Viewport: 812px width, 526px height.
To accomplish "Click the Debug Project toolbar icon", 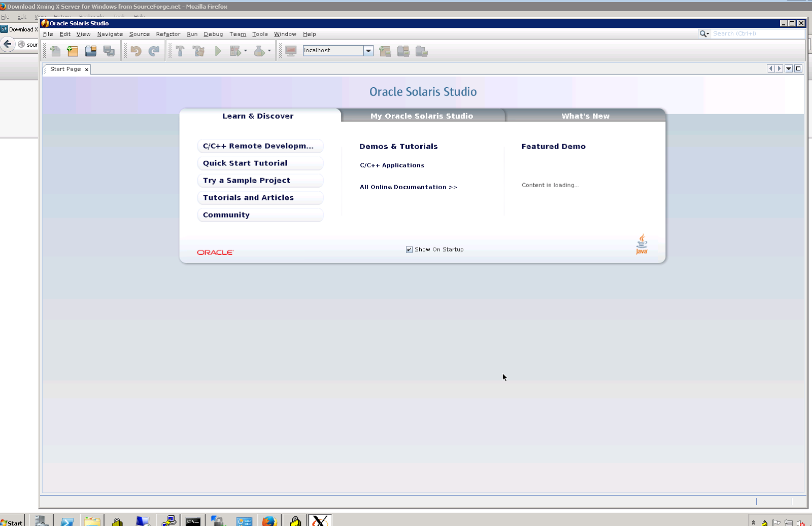I will [235, 51].
